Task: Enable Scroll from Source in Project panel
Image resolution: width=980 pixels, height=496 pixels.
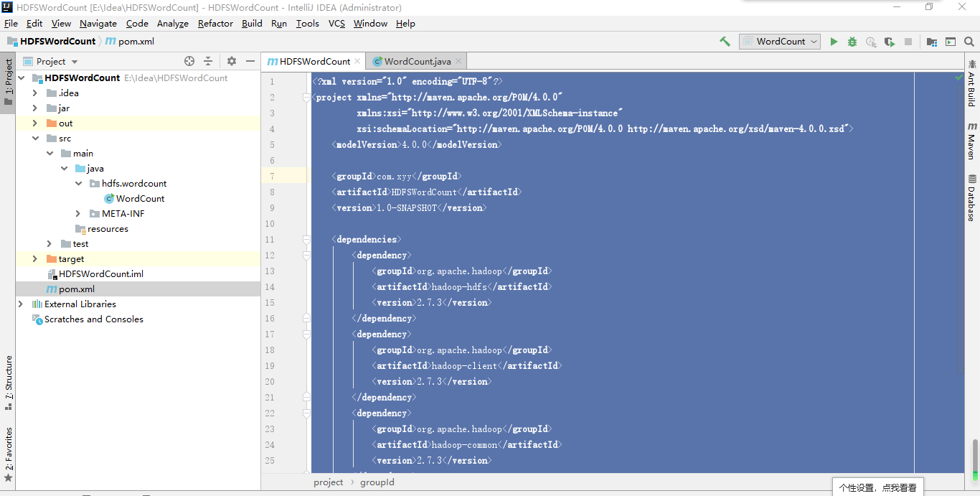Action: 189,61
